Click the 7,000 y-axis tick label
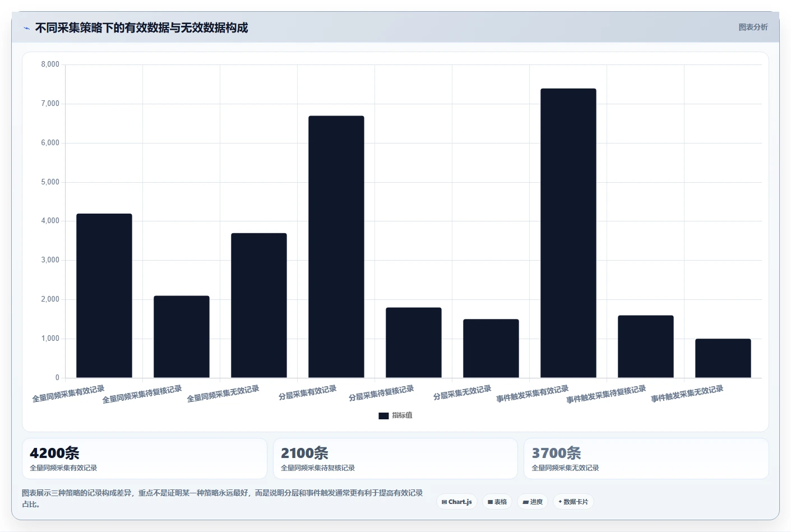 (50, 104)
